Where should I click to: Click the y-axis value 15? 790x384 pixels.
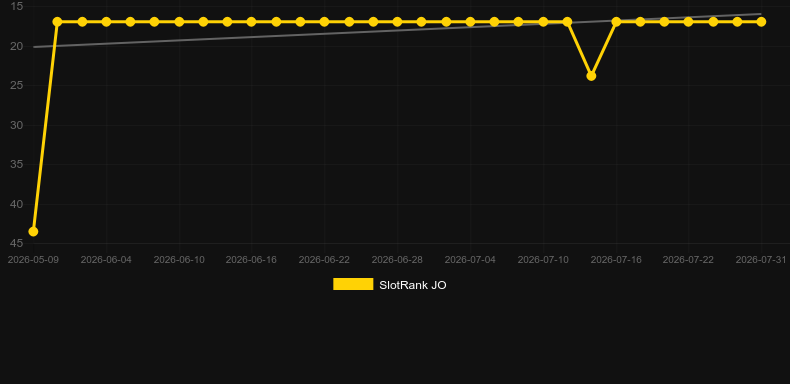17,7
